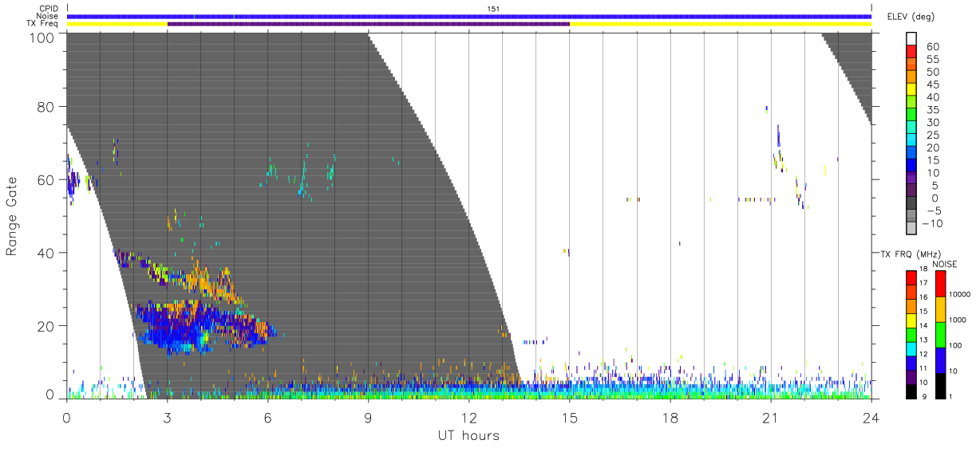Click the 1000 label on NOISE colorbar
980x452 pixels.
958,320
